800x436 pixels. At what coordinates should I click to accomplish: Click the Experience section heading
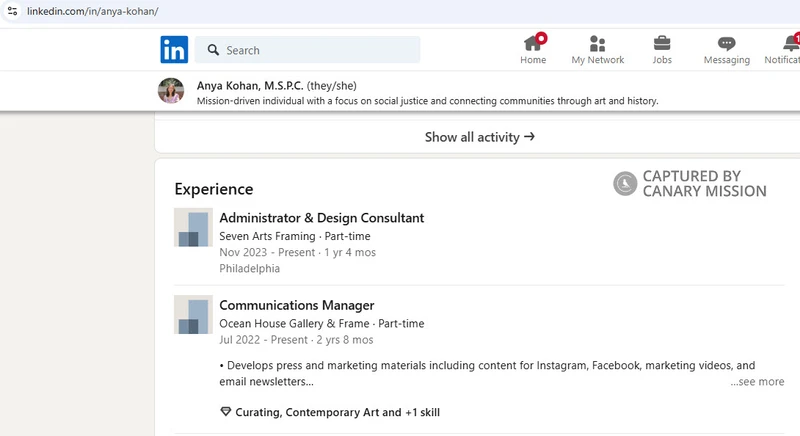pos(214,189)
